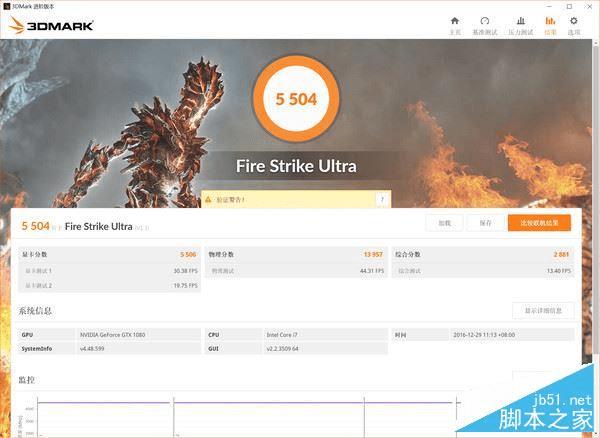Image resolution: width=600 pixels, height=438 pixels.
Task: Click the Combined score (综合分数) row showing 2881
Action: (483, 254)
